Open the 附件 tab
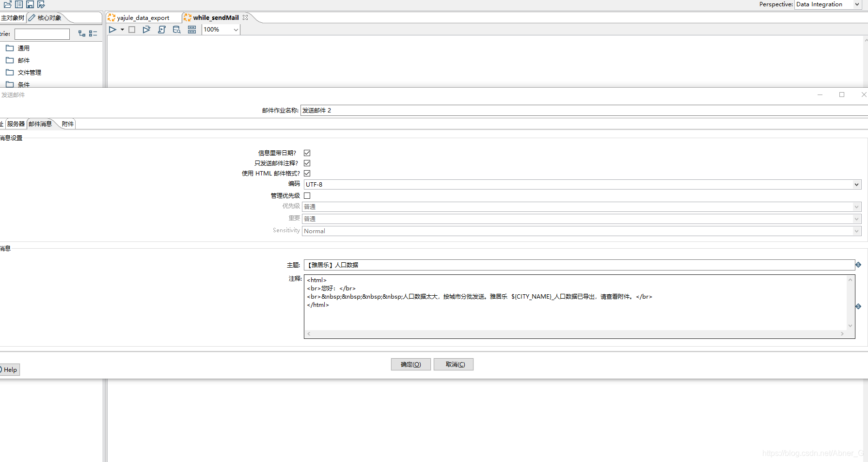The width and height of the screenshot is (868, 462). (x=68, y=124)
